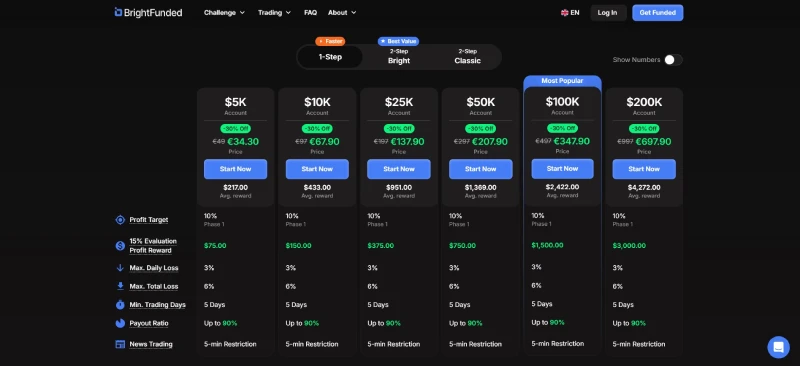
Task: Click the News Trading label
Action: (151, 345)
